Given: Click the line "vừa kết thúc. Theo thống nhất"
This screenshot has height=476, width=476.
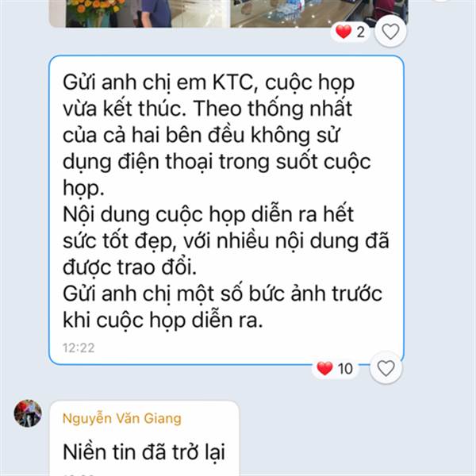Looking at the screenshot, I should coord(207,109).
